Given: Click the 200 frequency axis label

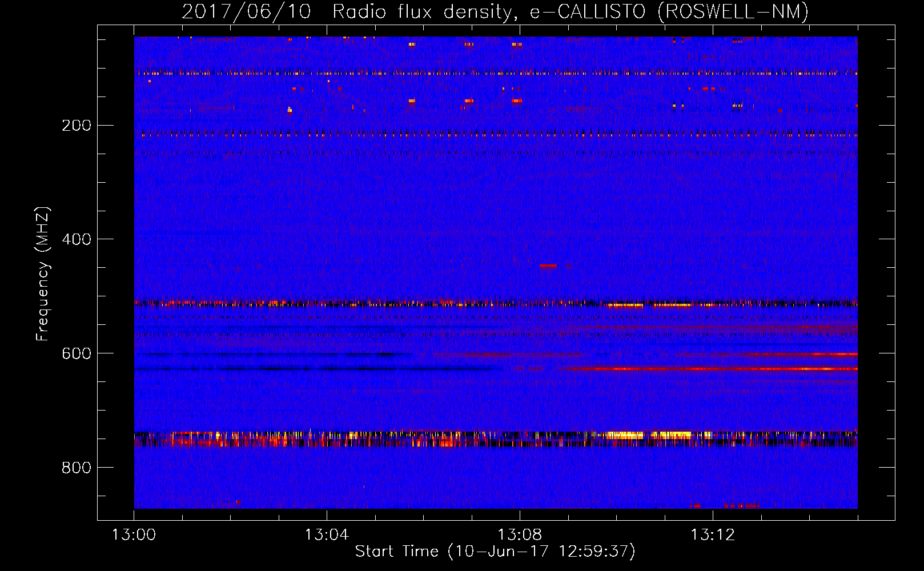Looking at the screenshot, I should tap(77, 126).
